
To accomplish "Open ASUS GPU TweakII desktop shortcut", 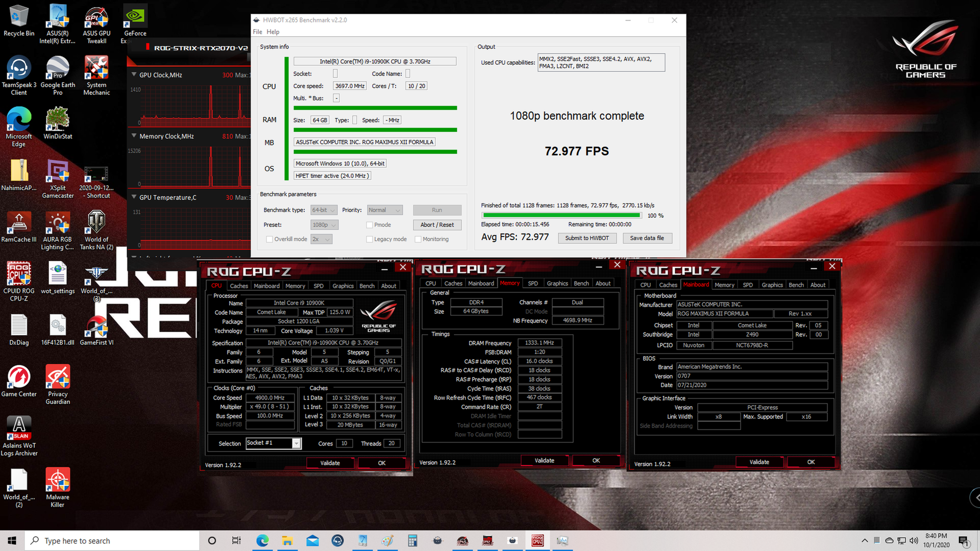I will (96, 24).
